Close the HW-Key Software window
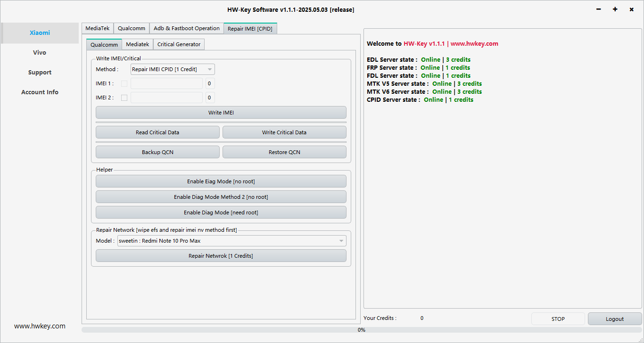This screenshot has width=644, height=343. coord(632,9)
